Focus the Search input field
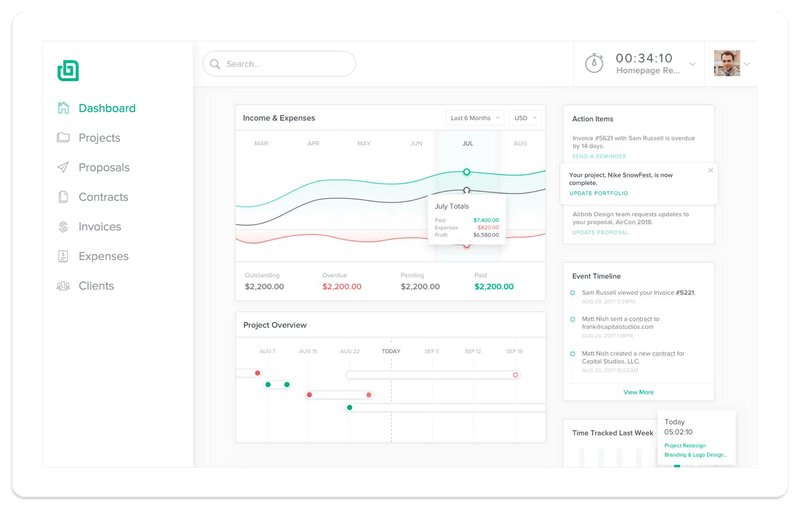800x508 pixels. click(x=279, y=64)
